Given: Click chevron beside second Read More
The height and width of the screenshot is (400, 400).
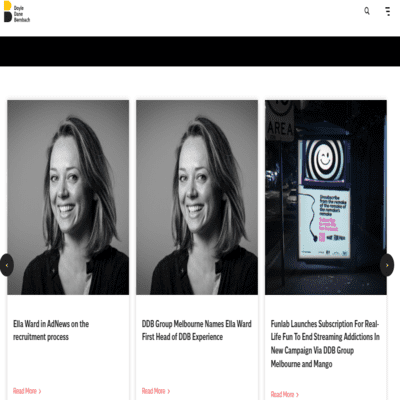Looking at the screenshot, I should 169,391.
